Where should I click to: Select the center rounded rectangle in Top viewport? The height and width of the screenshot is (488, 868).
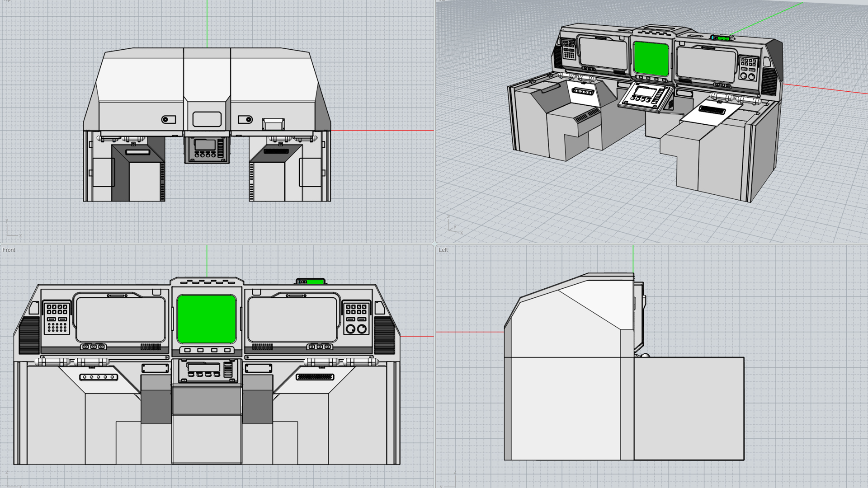point(207,119)
